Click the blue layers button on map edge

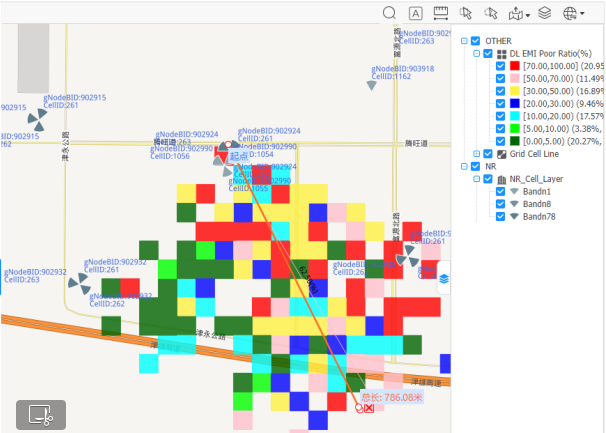click(x=444, y=278)
